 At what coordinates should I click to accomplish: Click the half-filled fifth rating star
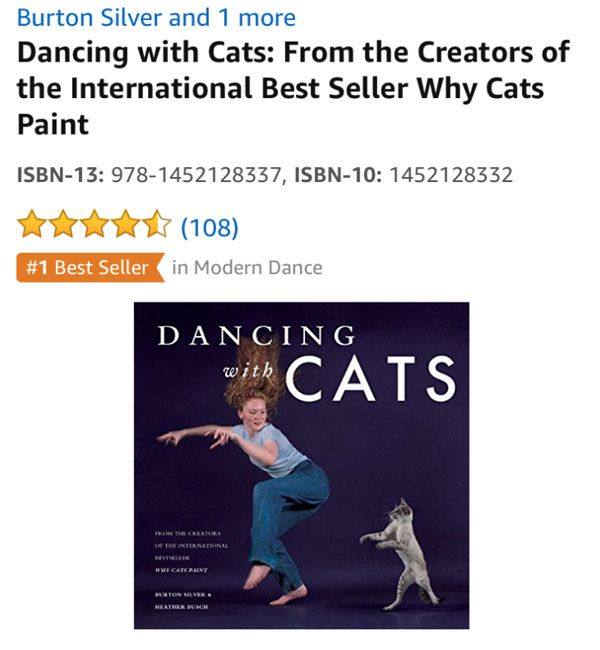click(157, 226)
